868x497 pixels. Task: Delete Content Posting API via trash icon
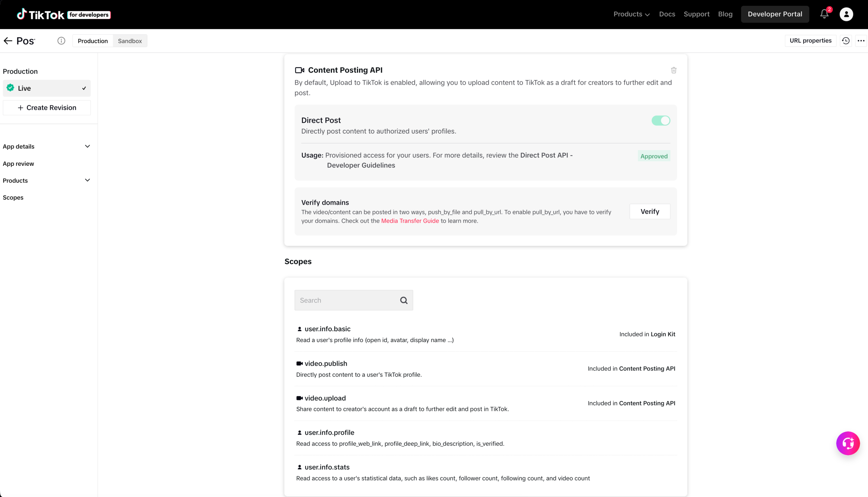[x=674, y=70]
